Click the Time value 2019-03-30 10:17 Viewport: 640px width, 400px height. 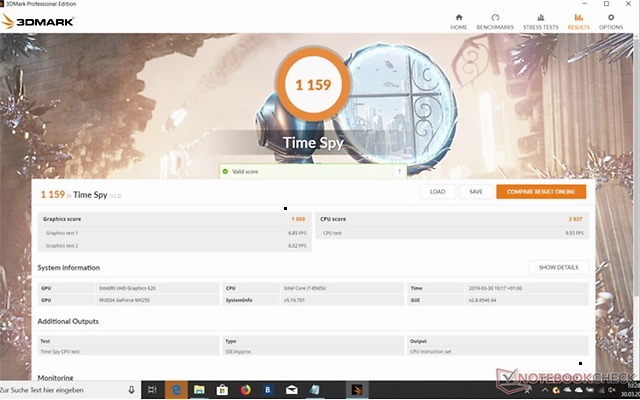(x=495, y=288)
